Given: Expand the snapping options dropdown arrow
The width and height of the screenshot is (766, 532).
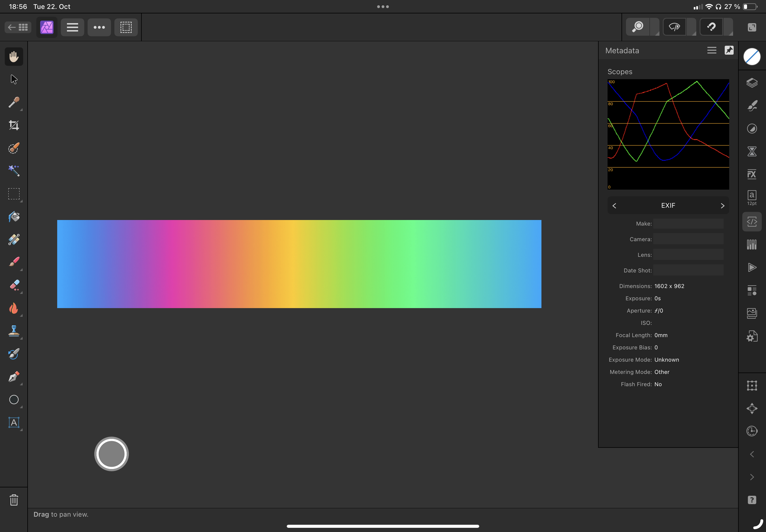Looking at the screenshot, I should point(729,29).
